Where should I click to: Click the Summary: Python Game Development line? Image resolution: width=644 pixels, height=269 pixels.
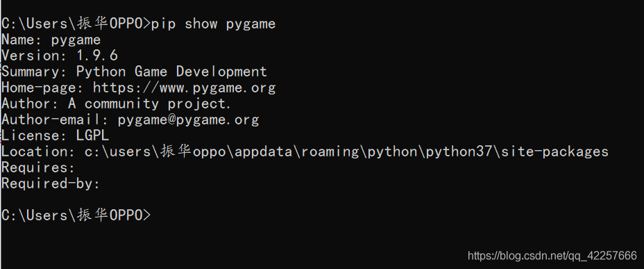tap(134, 72)
